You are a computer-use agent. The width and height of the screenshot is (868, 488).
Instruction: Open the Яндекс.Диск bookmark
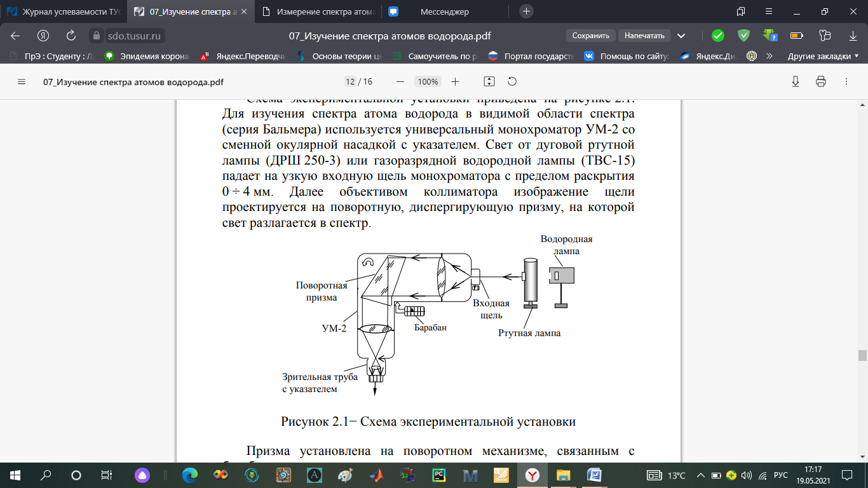pos(708,56)
